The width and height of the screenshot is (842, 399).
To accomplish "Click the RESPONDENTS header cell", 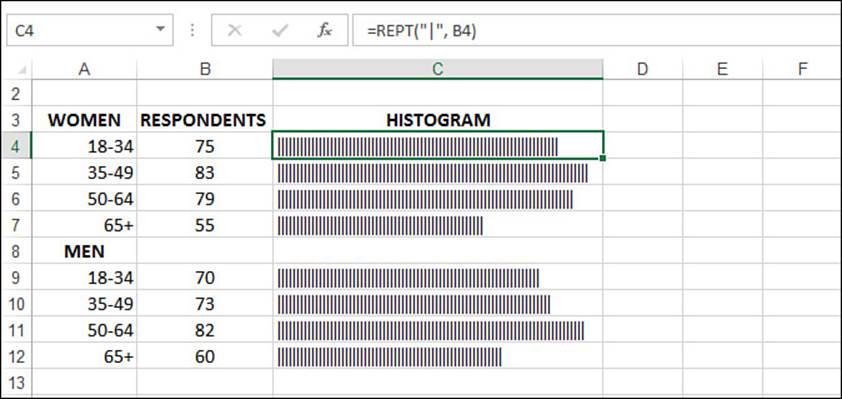I will [x=205, y=120].
